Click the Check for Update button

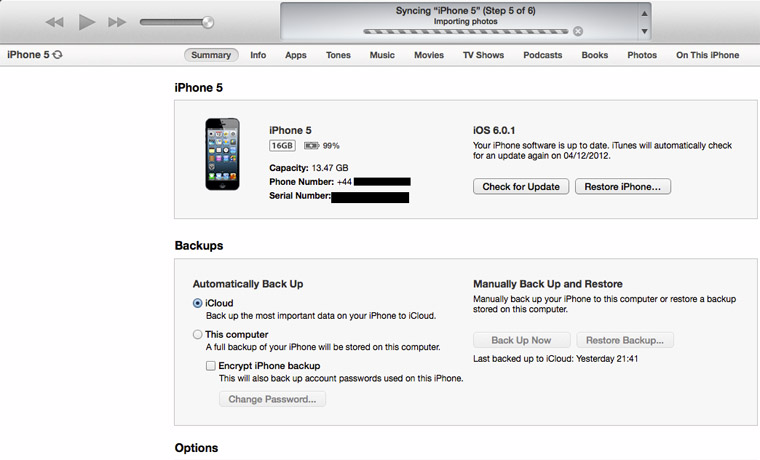521,187
